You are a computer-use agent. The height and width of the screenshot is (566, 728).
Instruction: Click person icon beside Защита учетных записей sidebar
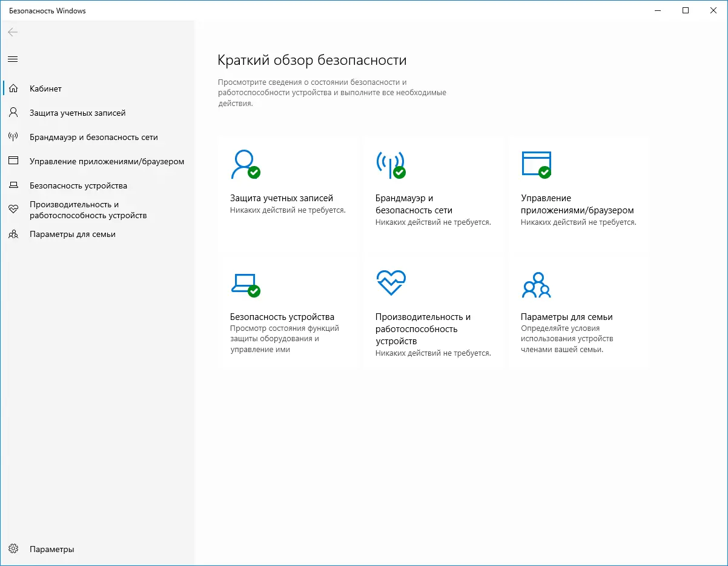pos(13,113)
